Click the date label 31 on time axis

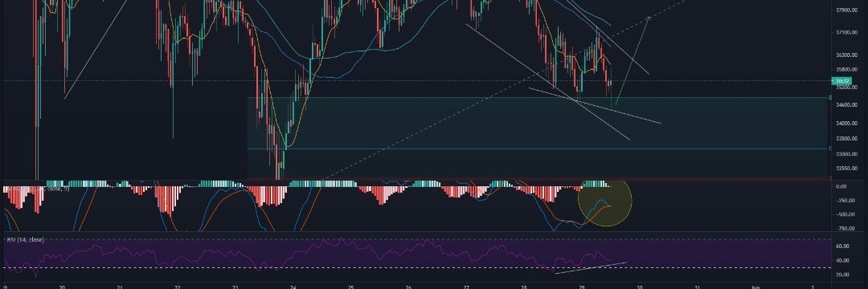(698, 287)
